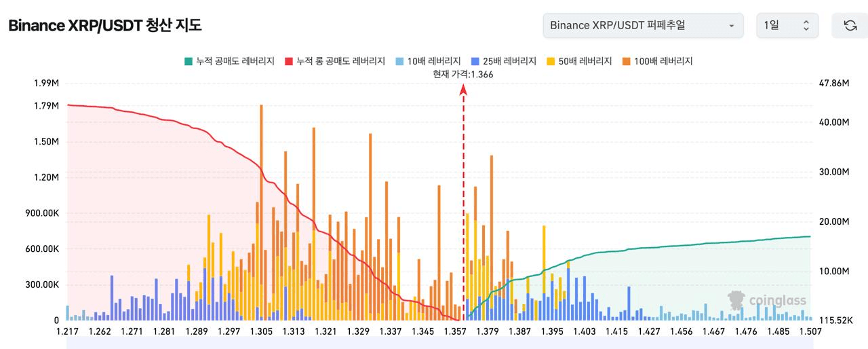Screen dimensions: 868x349
Task: Click the 1.379 price axis label
Action: pyautogui.click(x=488, y=331)
